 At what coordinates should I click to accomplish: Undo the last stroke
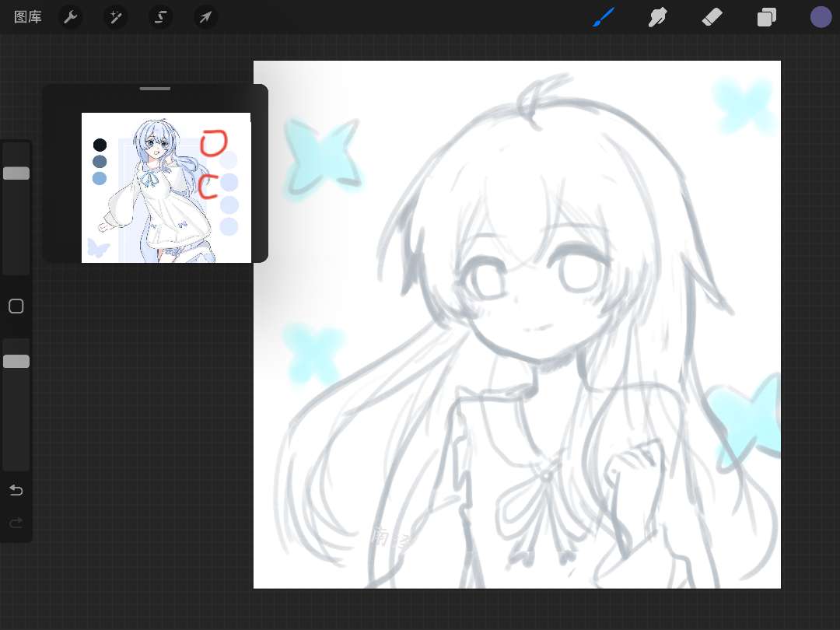(x=16, y=490)
